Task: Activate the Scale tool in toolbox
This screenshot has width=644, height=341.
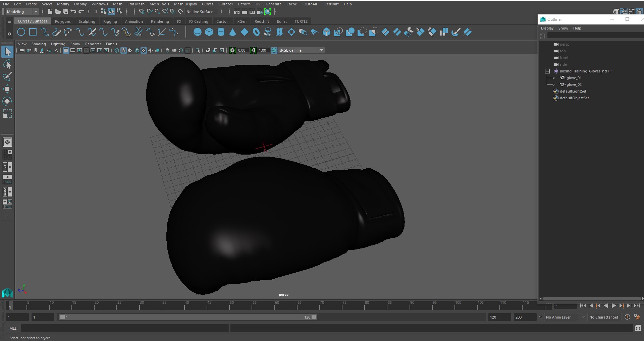Action: [x=7, y=114]
